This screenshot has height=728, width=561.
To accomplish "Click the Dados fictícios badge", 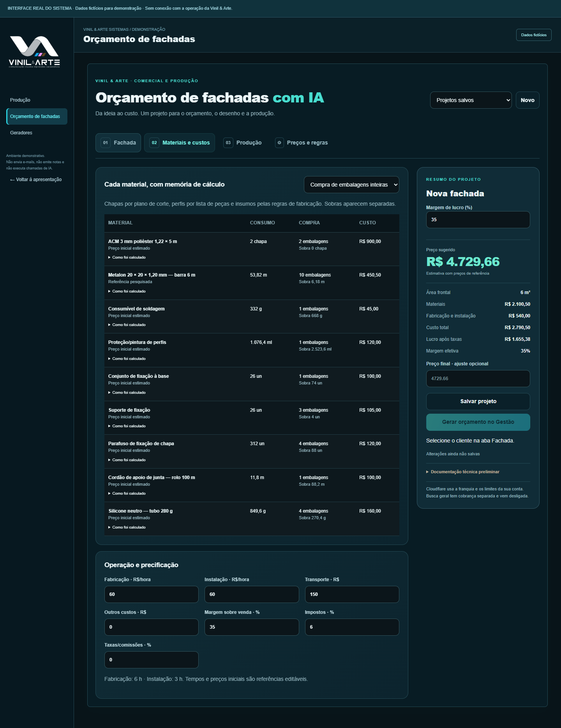I will (x=534, y=35).
